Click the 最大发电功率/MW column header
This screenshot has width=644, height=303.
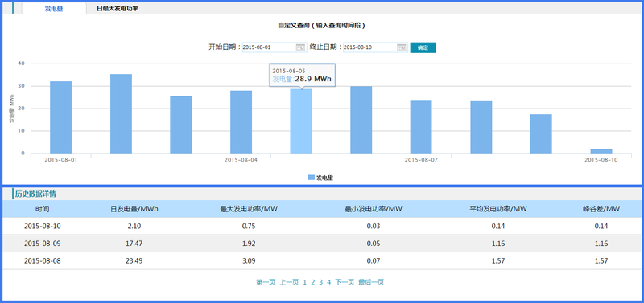click(249, 209)
